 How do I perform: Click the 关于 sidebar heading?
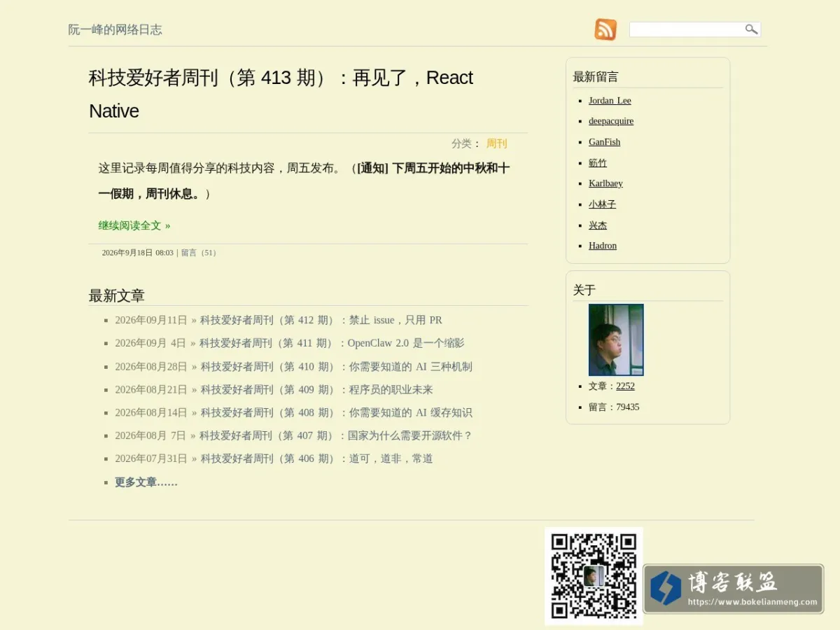coord(584,290)
